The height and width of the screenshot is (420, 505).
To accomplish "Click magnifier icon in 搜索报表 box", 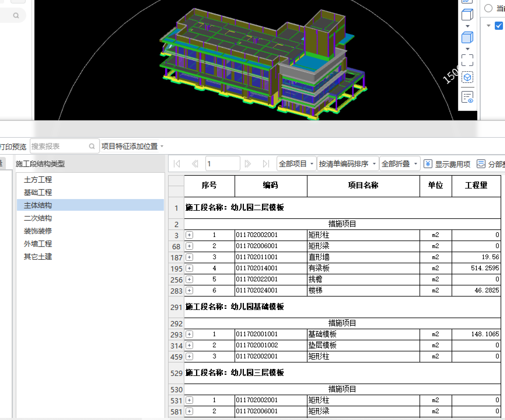I will [x=92, y=146].
